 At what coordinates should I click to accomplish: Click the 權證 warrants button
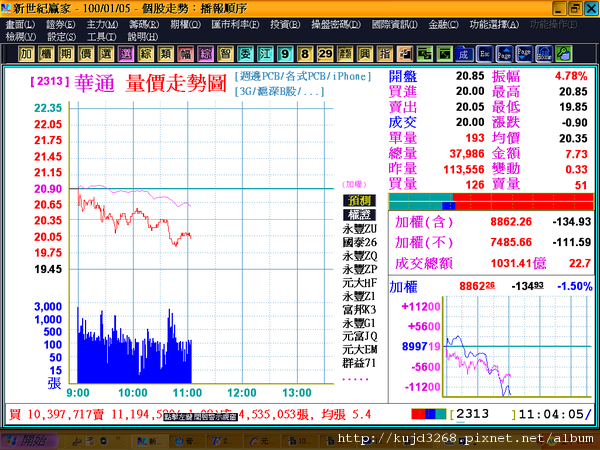coord(359,215)
